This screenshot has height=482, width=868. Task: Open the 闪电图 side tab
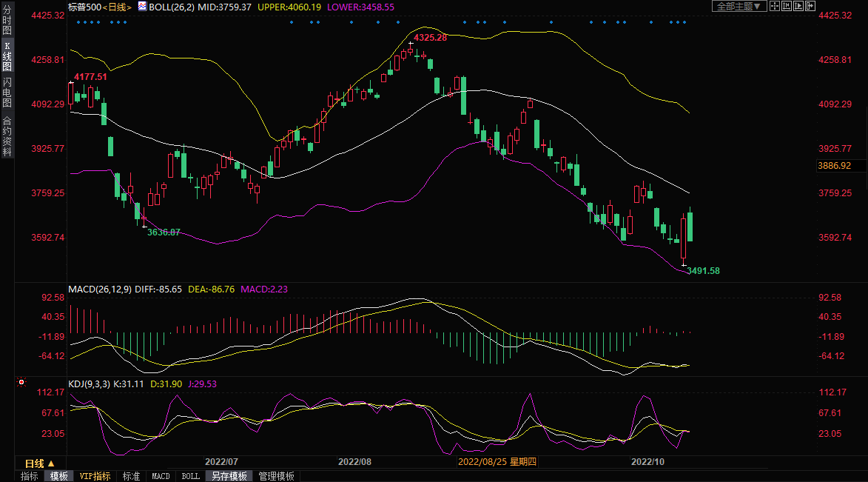[x=7, y=92]
